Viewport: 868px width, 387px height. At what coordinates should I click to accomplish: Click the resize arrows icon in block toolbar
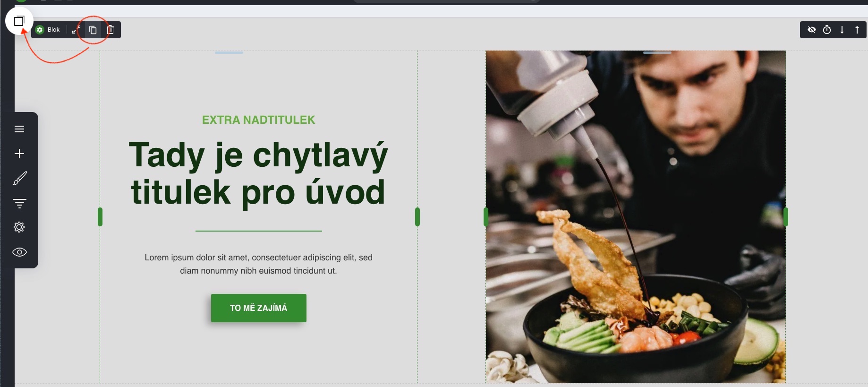(76, 30)
